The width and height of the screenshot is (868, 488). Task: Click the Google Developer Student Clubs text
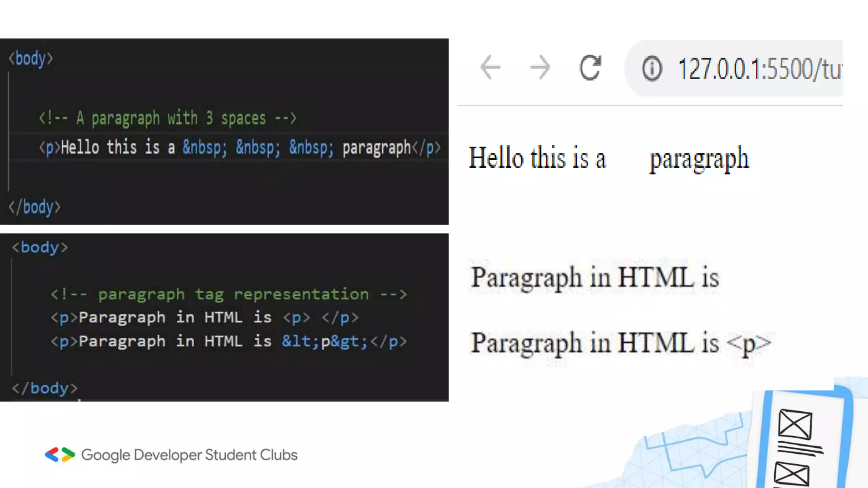(x=189, y=455)
